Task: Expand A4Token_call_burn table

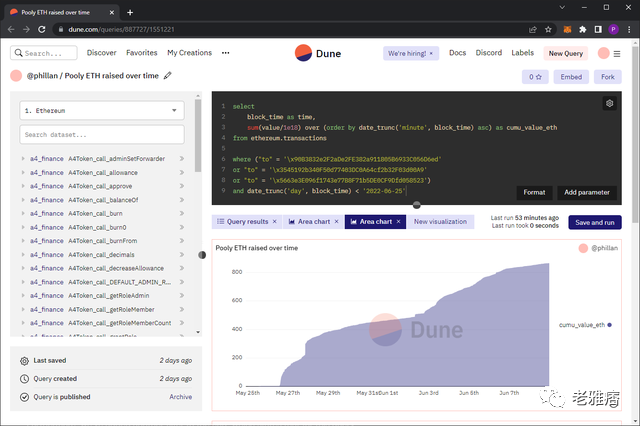Action: [x=23, y=213]
